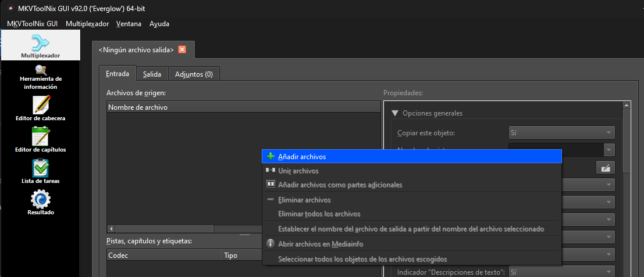
Task: Open the Lista de tareas tool
Action: point(40,171)
